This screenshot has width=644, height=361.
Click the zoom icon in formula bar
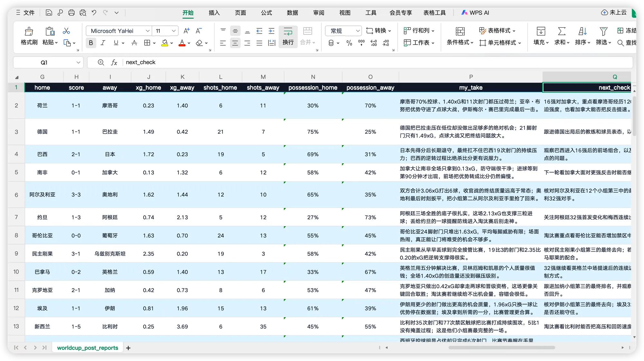click(x=101, y=62)
